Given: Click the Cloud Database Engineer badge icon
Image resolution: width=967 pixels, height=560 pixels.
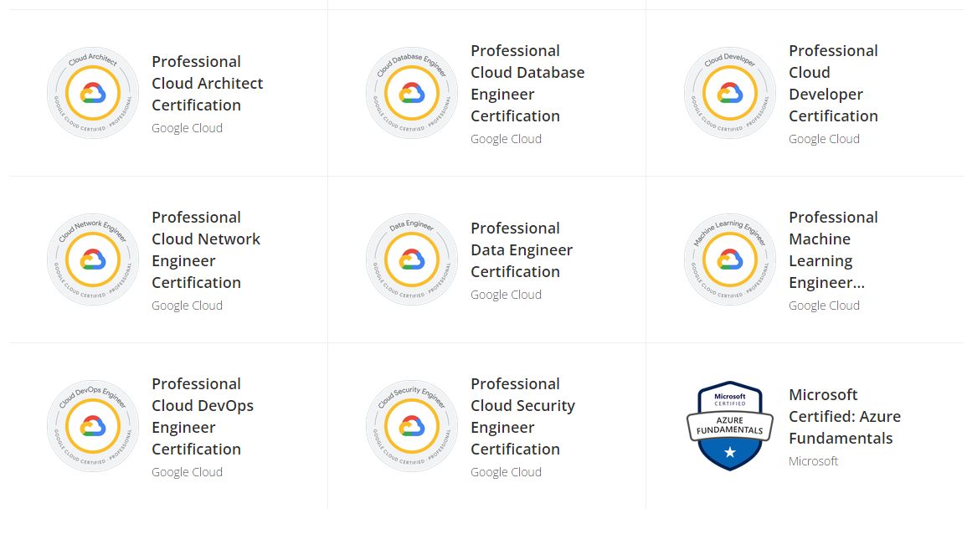Looking at the screenshot, I should 411,92.
